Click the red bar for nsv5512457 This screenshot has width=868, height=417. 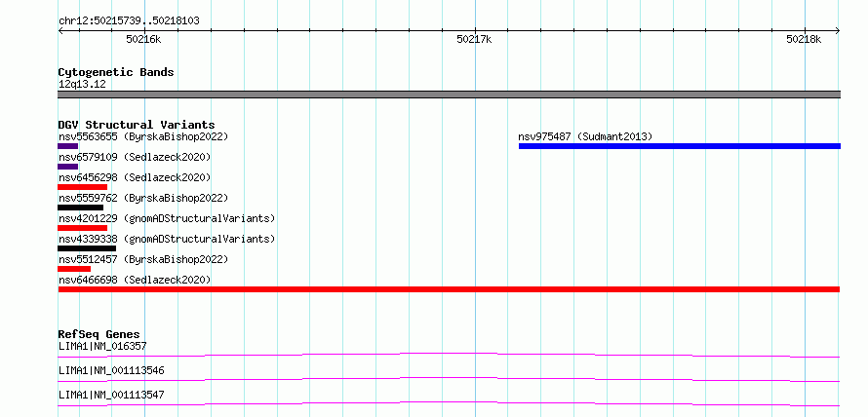point(74,269)
